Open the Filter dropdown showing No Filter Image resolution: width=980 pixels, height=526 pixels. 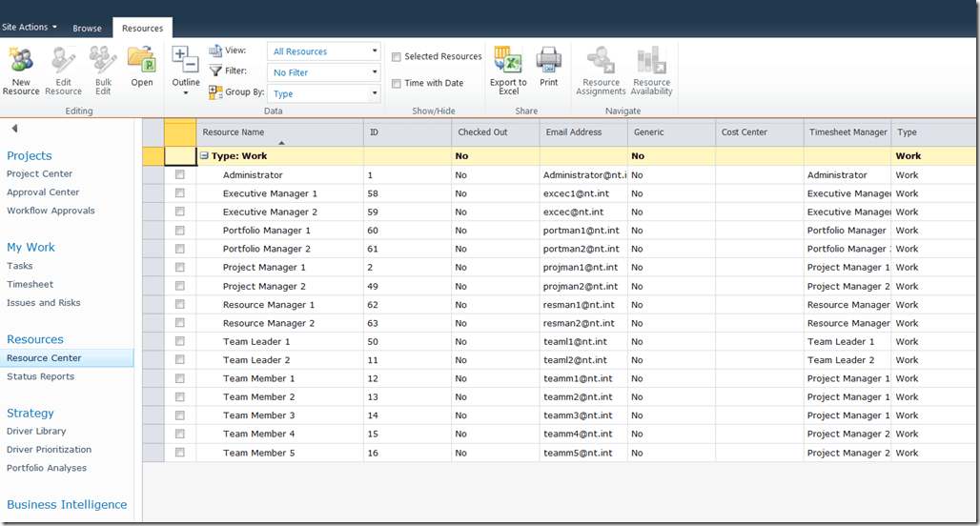click(x=324, y=72)
